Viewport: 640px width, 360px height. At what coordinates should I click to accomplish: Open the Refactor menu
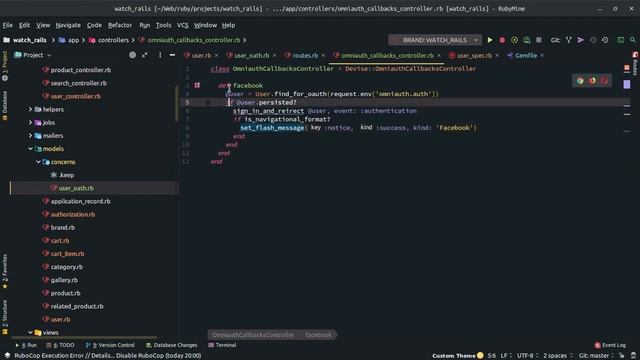tap(120, 25)
